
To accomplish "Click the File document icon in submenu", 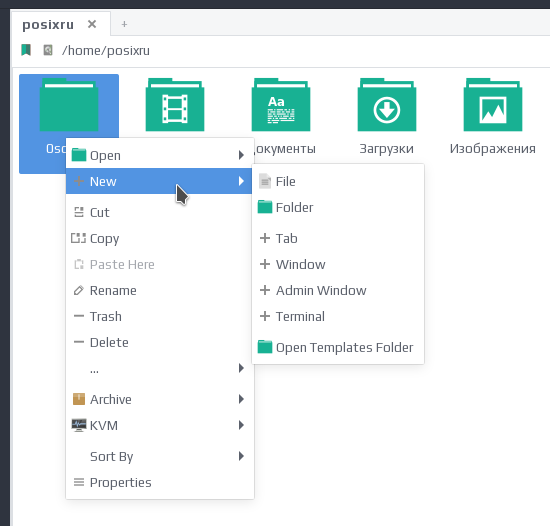I will [x=265, y=181].
